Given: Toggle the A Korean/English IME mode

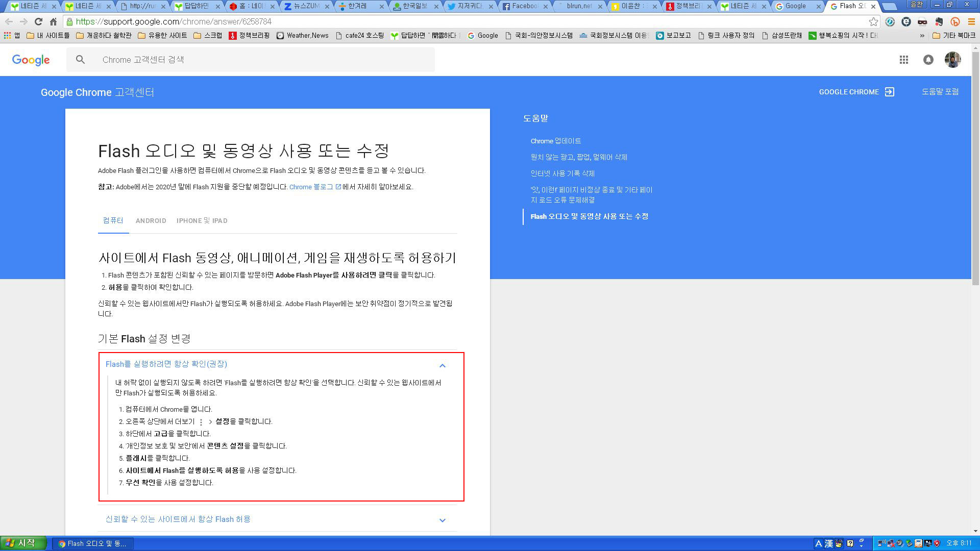Looking at the screenshot, I should tap(818, 543).
